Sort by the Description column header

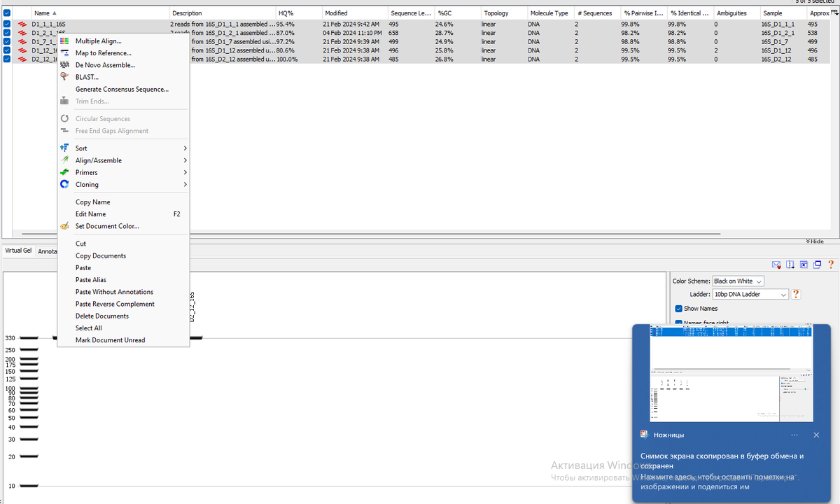tap(222, 13)
